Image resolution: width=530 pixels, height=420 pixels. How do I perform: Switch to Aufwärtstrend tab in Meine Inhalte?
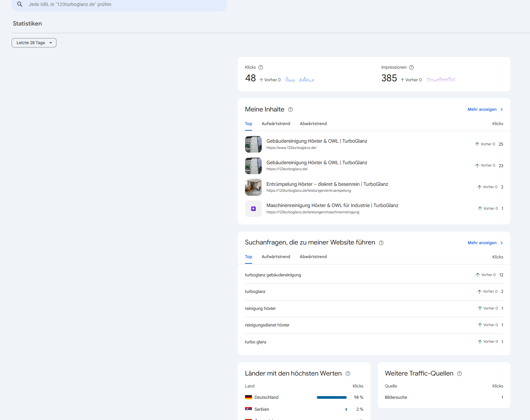click(276, 124)
